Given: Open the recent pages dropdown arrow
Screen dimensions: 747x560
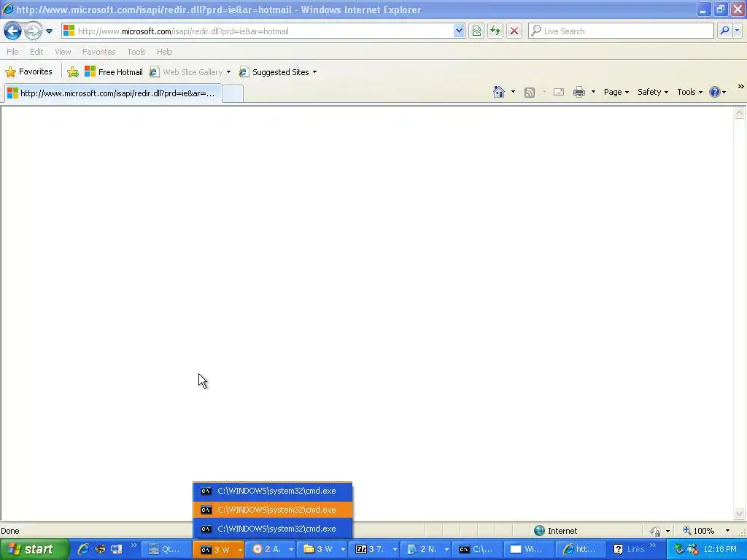Looking at the screenshot, I should (x=49, y=31).
